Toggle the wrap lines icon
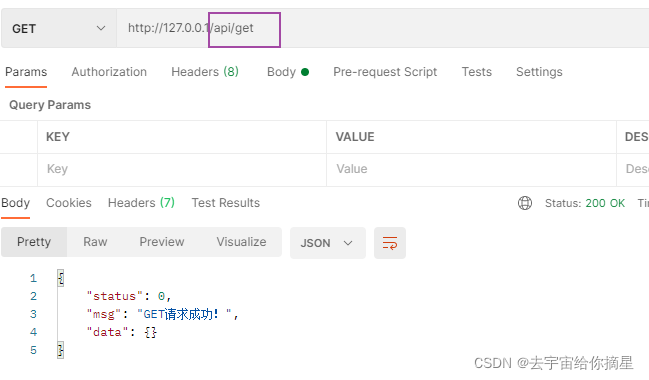Viewport: 649px width, 380px height. tap(390, 243)
